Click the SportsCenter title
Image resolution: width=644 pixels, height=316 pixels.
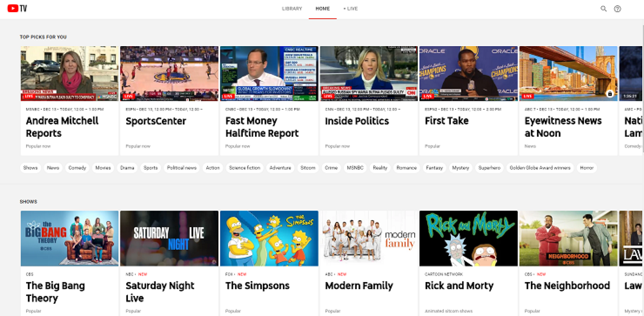156,121
